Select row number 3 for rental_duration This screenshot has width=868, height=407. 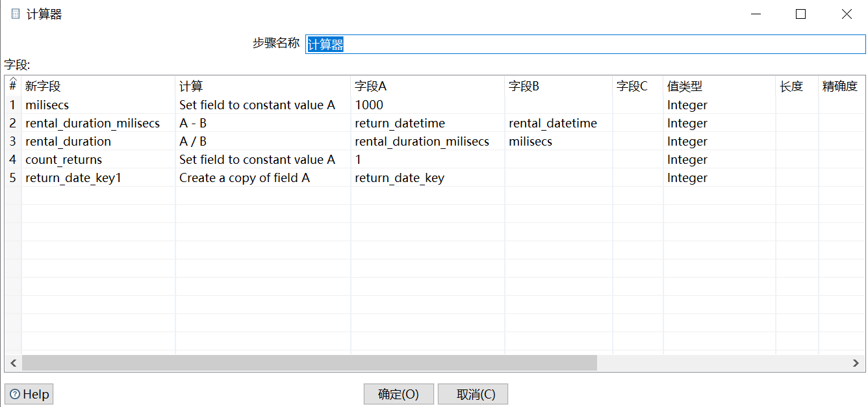12,141
